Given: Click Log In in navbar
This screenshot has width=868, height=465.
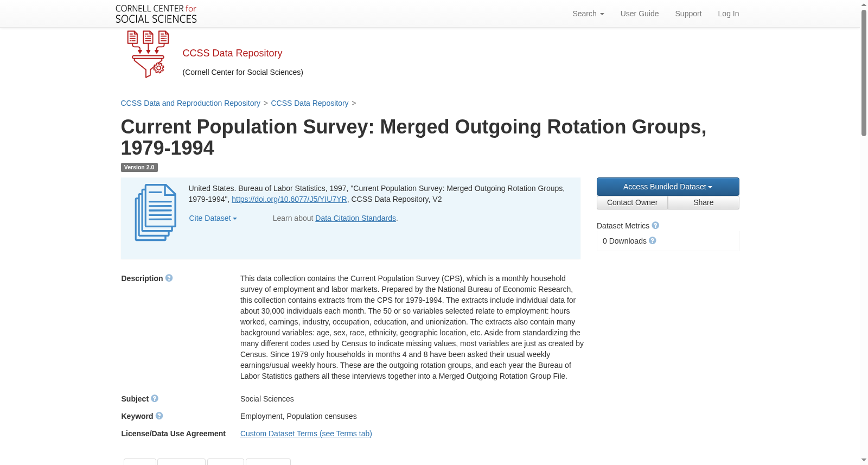Looking at the screenshot, I should [x=729, y=14].
